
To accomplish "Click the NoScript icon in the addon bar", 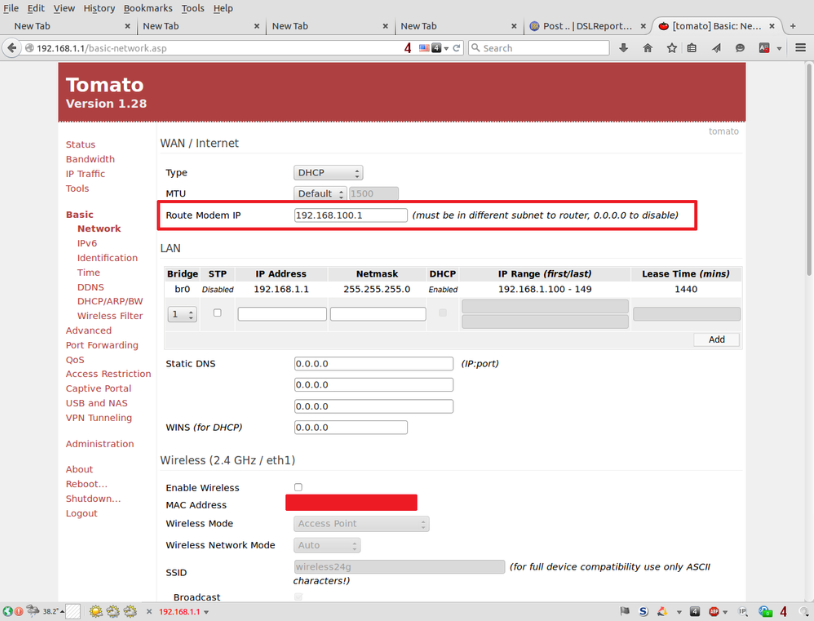I will [643, 611].
